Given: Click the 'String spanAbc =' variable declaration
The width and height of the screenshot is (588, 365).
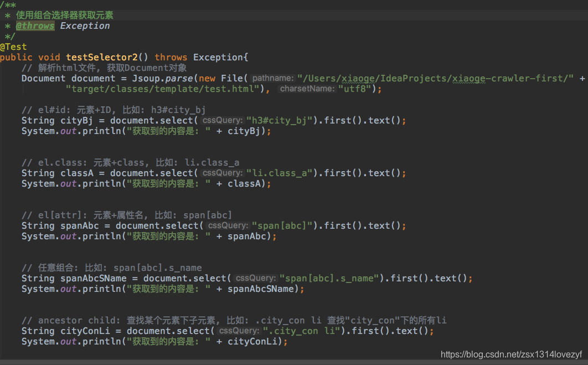Looking at the screenshot, I should [66, 225].
